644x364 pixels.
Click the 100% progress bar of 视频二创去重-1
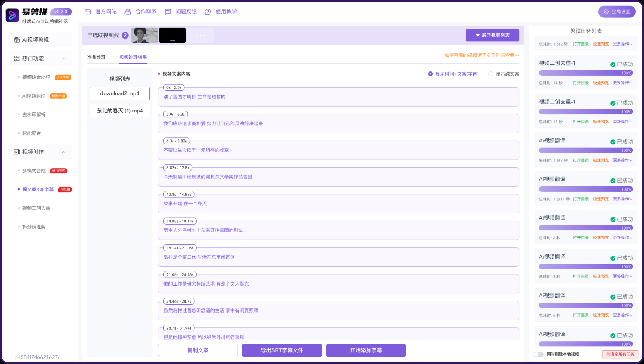[x=585, y=72]
